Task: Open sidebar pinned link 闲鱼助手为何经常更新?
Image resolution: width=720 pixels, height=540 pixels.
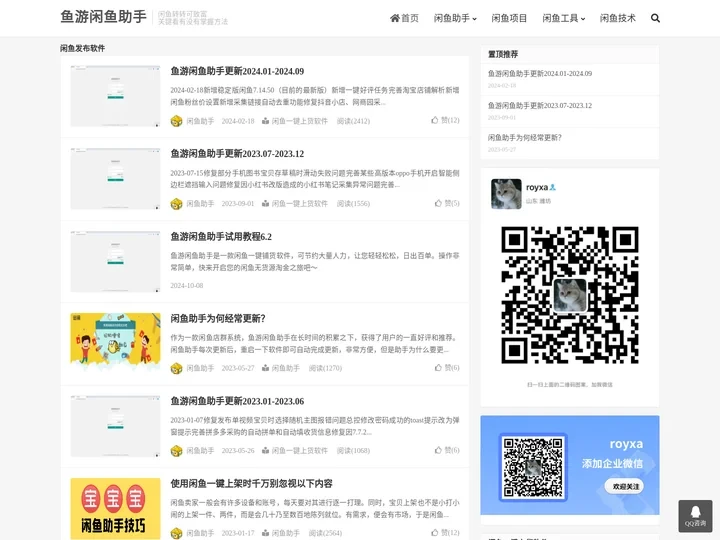Action: tap(524, 138)
